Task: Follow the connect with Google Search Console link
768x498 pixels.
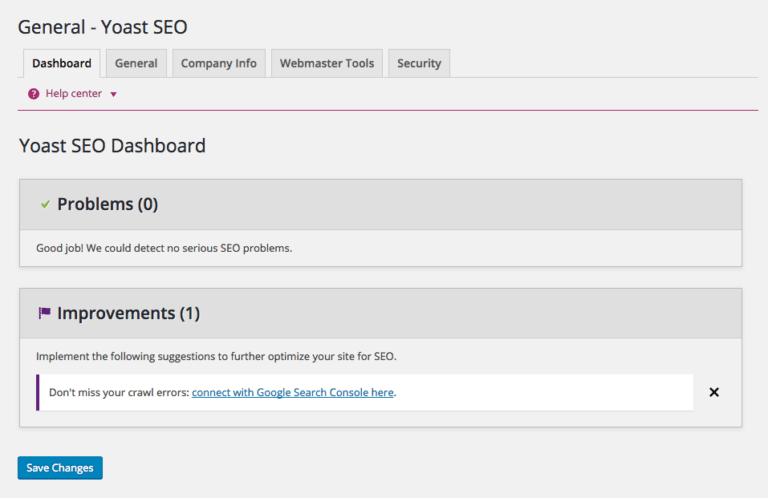Action: coord(292,392)
